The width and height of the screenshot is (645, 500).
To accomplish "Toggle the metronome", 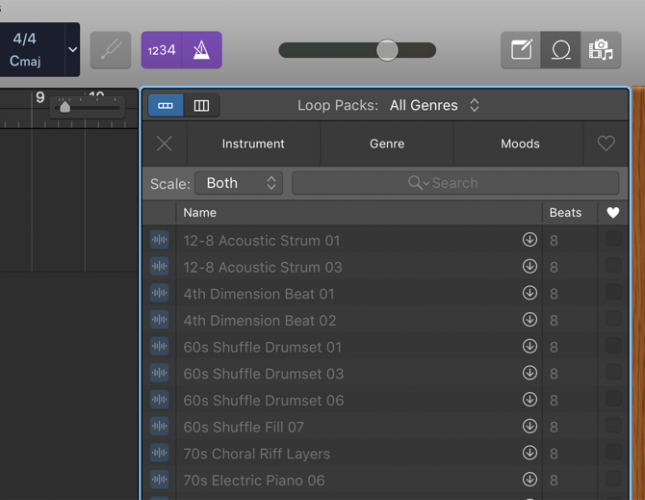I will (x=202, y=50).
